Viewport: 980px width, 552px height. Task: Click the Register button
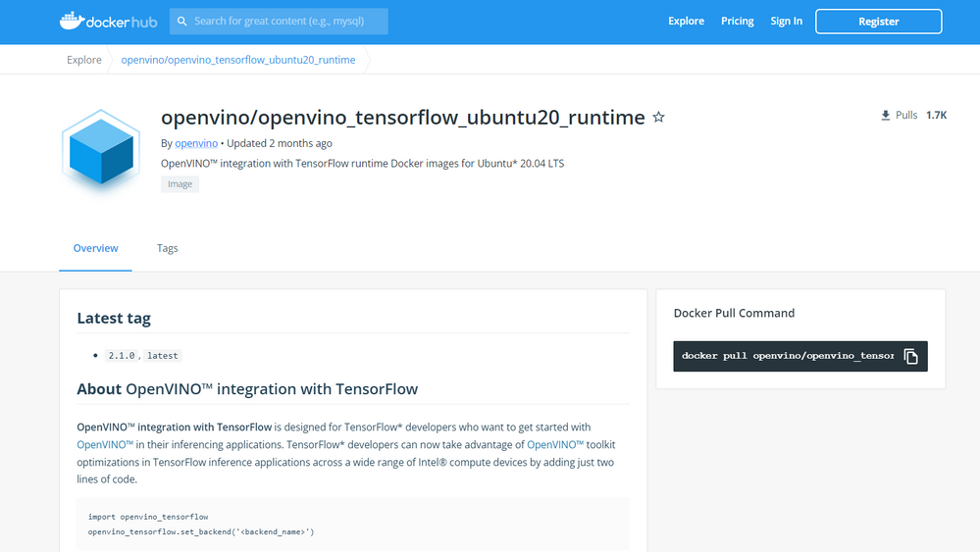(878, 22)
